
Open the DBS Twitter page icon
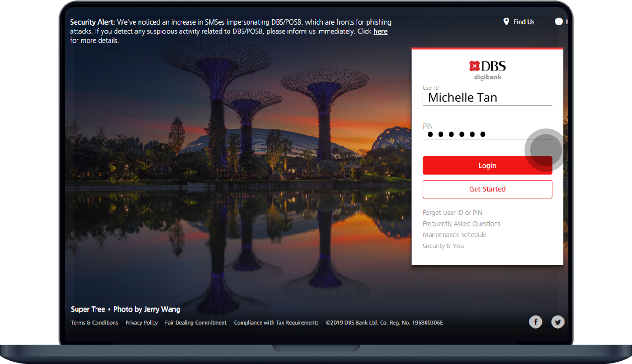558,322
